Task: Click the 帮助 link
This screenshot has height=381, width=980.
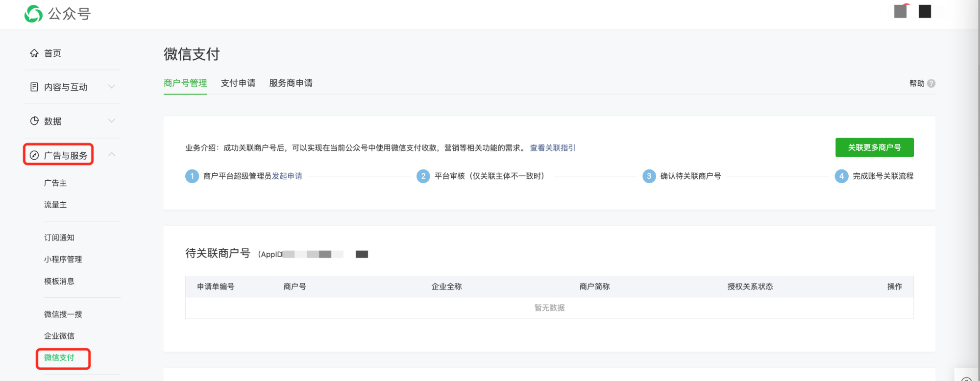Action: point(917,83)
